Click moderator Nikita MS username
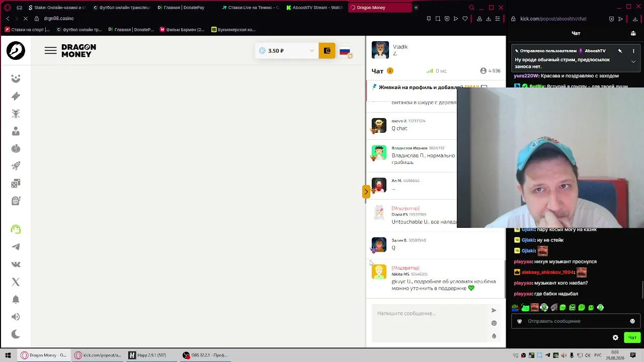The height and width of the screenshot is (362, 644). (x=400, y=274)
